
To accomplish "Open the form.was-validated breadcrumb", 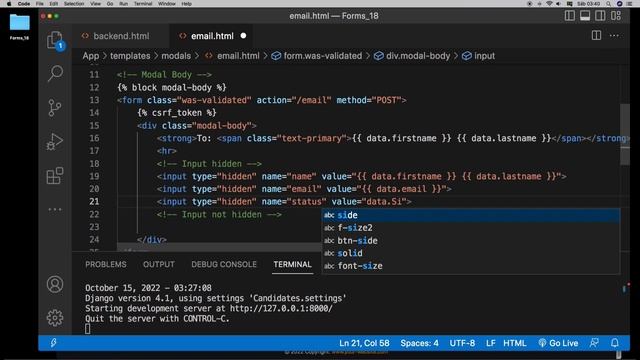I will tap(317, 56).
